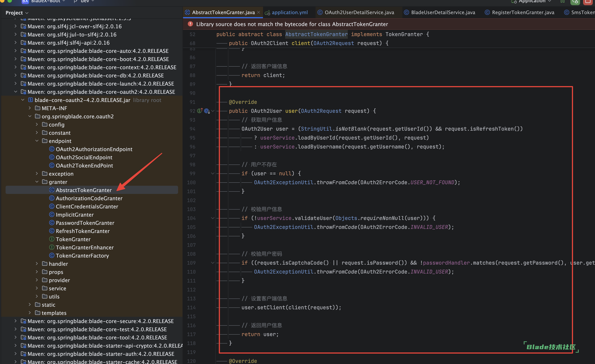
Task: Open OAuth2AuthorizationEndpoint class icon
Action: tap(52, 149)
